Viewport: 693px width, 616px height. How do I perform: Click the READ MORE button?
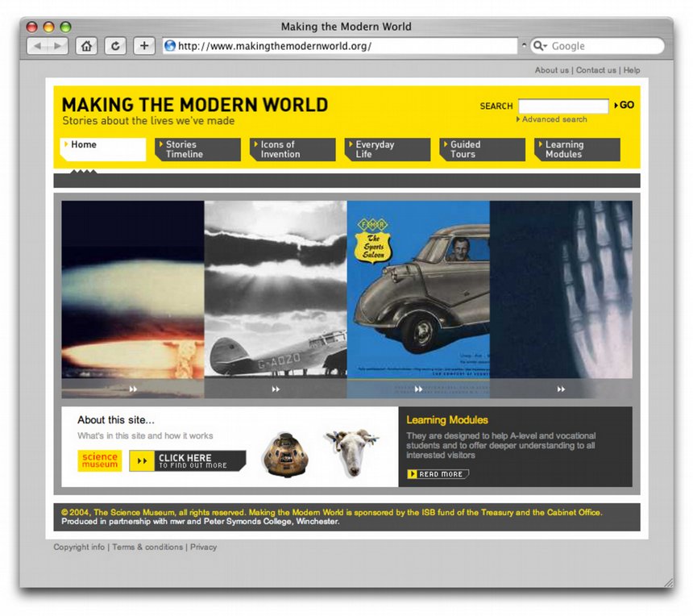(x=438, y=474)
